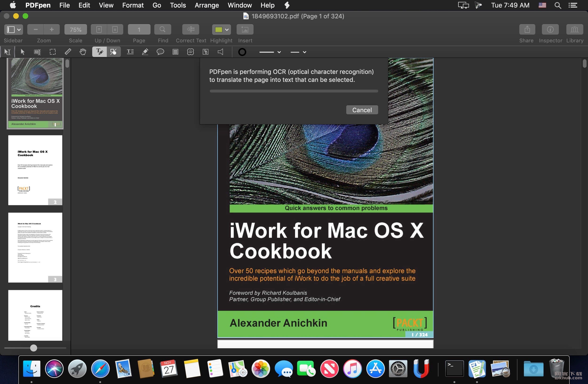Toggle the text markup tools button
Image resolution: width=588 pixels, height=384 pixels.
(x=99, y=52)
